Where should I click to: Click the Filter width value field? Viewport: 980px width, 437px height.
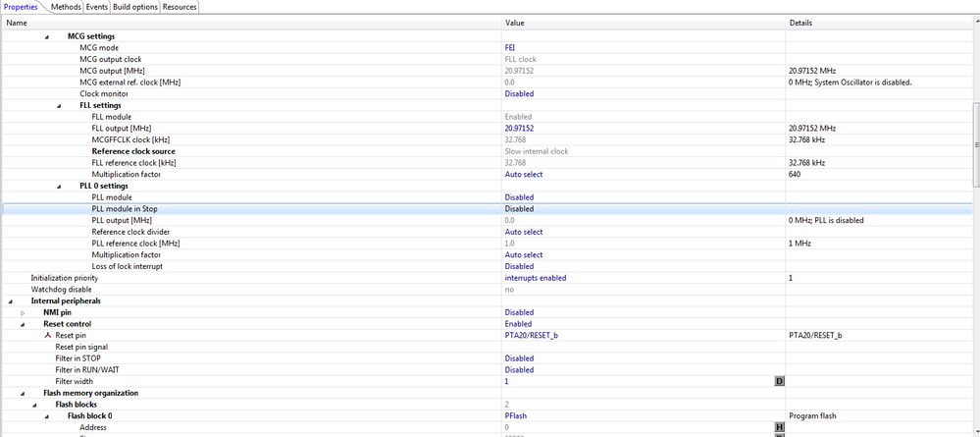pyautogui.click(x=638, y=381)
